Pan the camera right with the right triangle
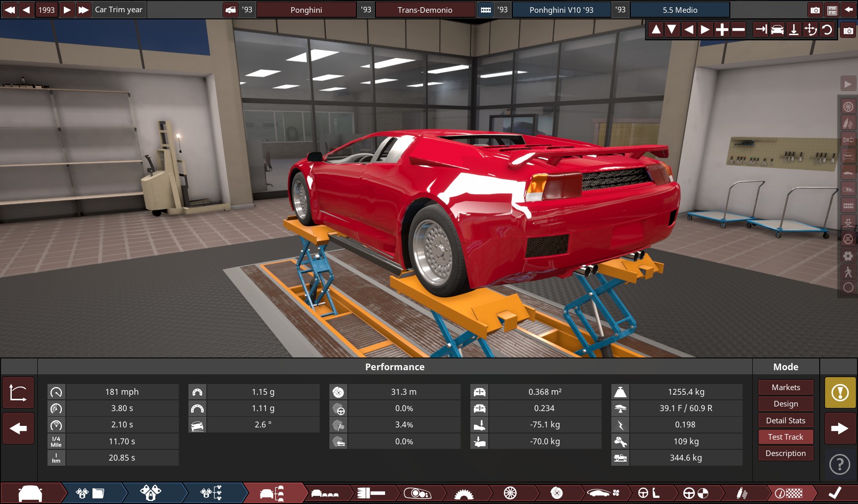Image resolution: width=858 pixels, height=504 pixels. (x=705, y=30)
